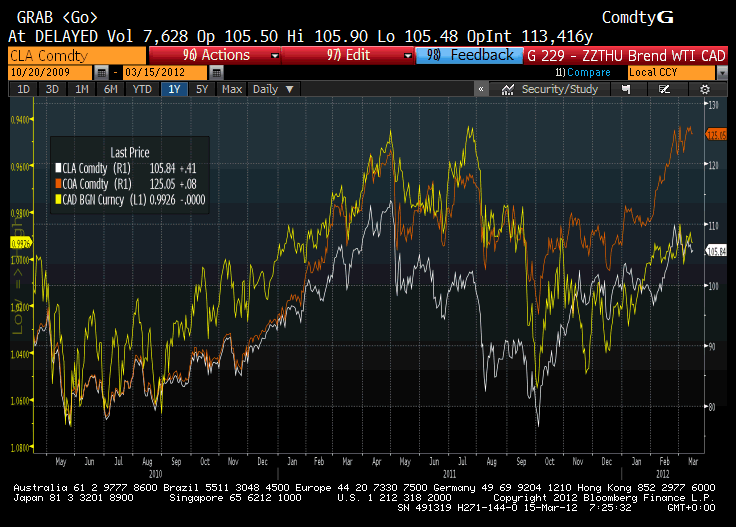
Task: Open chart settings gear icon
Action: tap(705, 89)
